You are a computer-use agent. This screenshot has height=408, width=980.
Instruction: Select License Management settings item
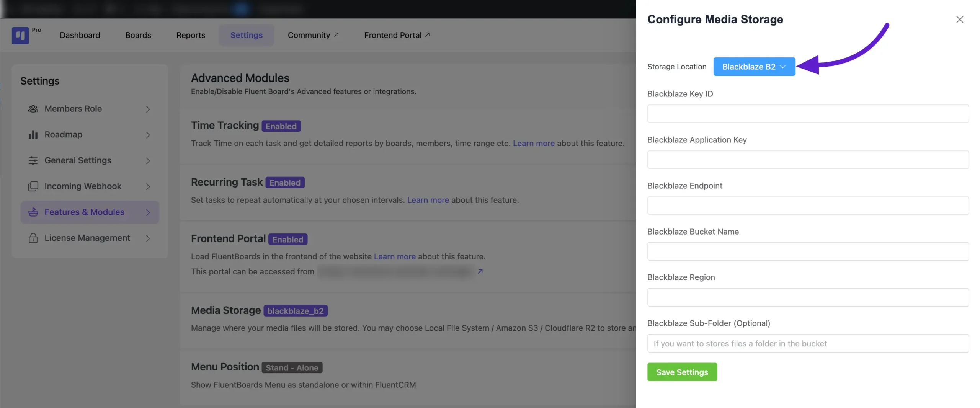coord(90,238)
